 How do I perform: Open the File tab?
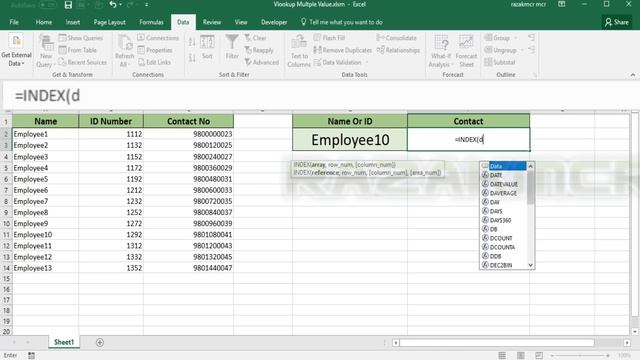point(14,22)
